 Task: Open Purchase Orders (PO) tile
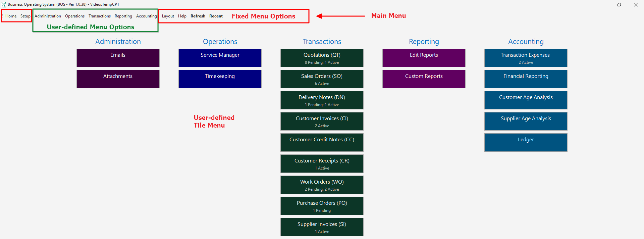[322, 206]
